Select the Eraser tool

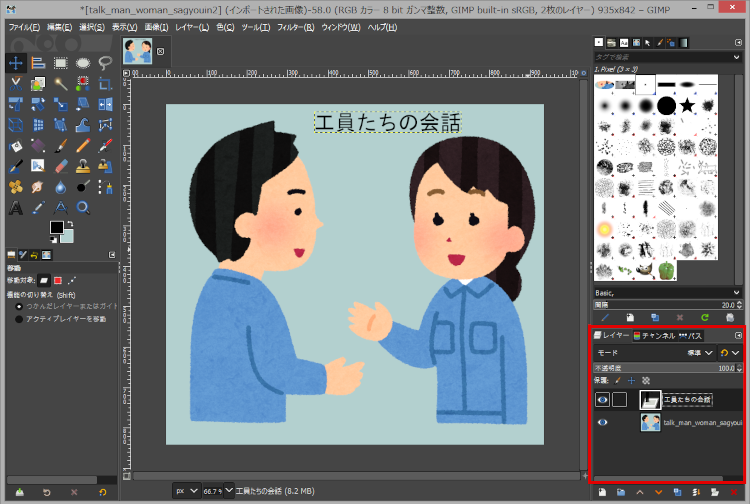[60, 166]
